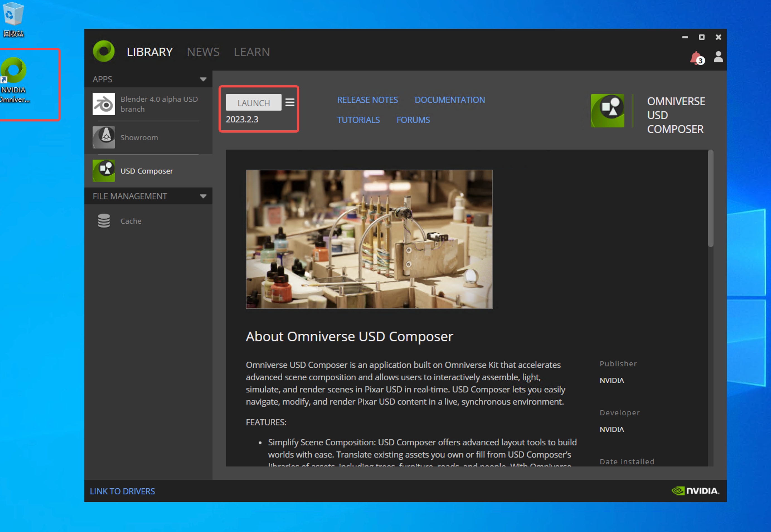The width and height of the screenshot is (771, 532).
Task: Click the About Omniverse USD Composer heading
Action: [349, 337]
